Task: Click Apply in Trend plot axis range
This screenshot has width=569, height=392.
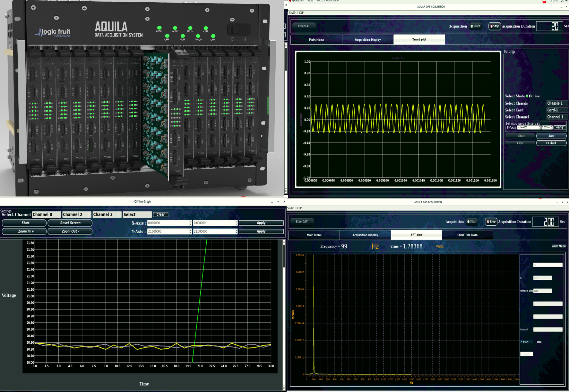Action: (x=560, y=127)
